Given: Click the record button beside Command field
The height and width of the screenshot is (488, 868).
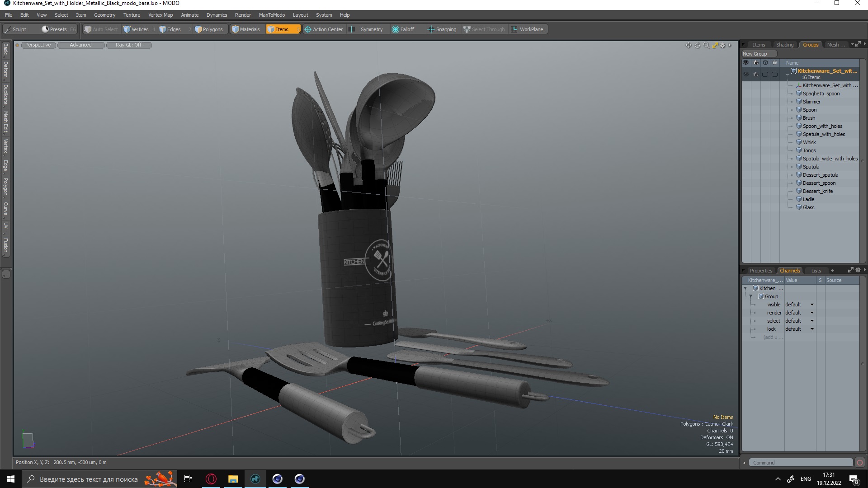Looking at the screenshot, I should 860,463.
